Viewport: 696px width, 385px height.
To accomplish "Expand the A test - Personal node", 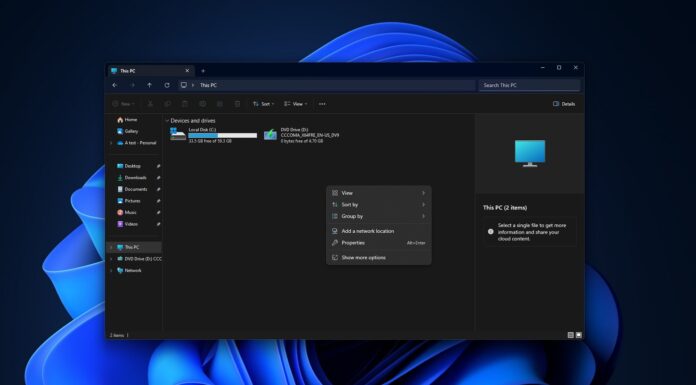I will [x=111, y=143].
